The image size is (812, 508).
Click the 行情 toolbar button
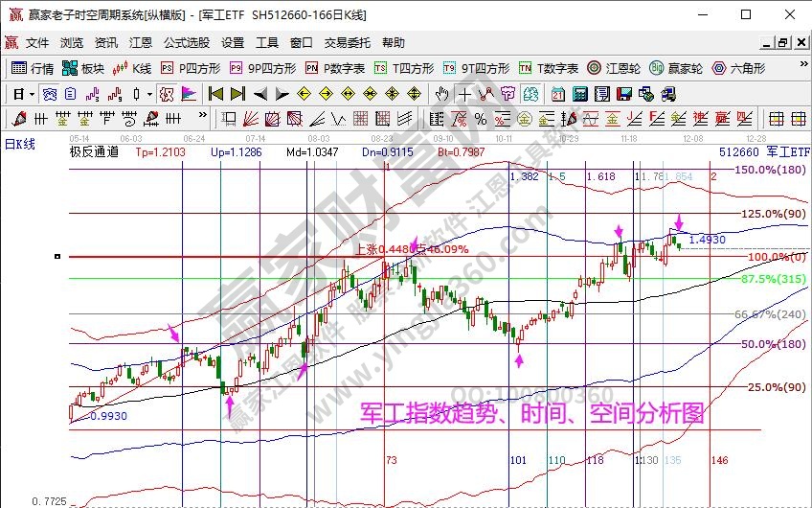click(x=33, y=68)
